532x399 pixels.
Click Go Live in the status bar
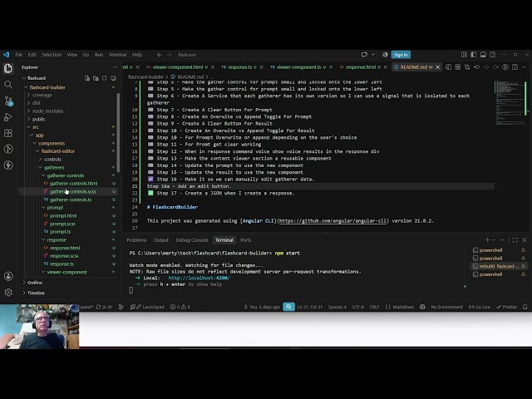[x=480, y=307]
